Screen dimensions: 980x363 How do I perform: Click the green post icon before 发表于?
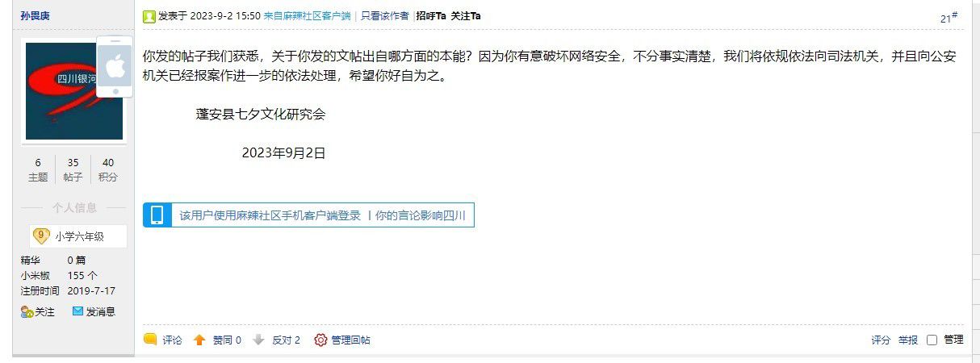point(149,16)
